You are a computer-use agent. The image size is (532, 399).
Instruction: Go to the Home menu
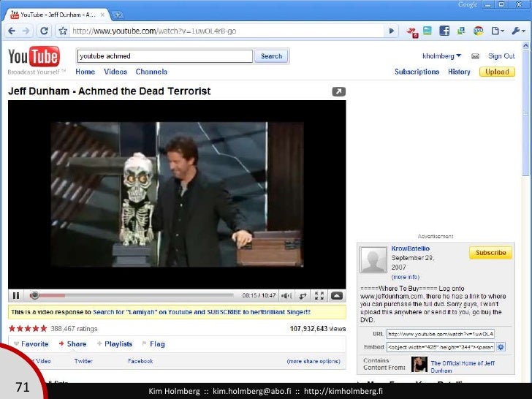click(x=85, y=72)
